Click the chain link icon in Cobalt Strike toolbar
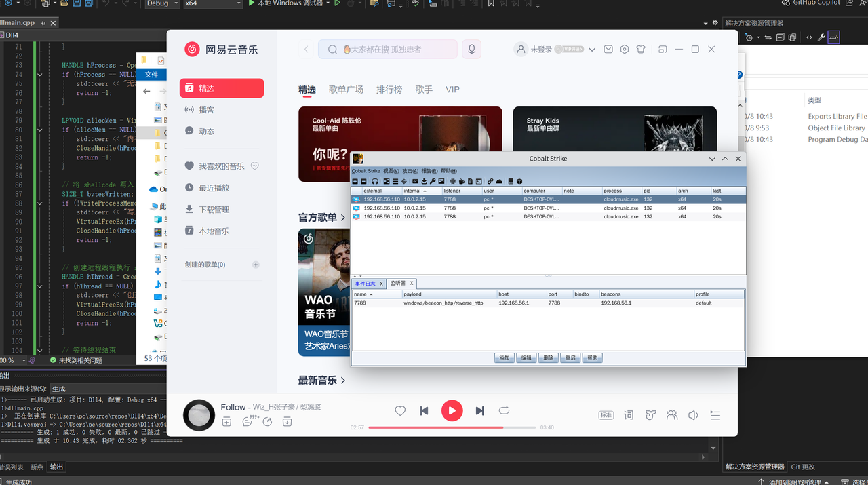 (x=490, y=181)
